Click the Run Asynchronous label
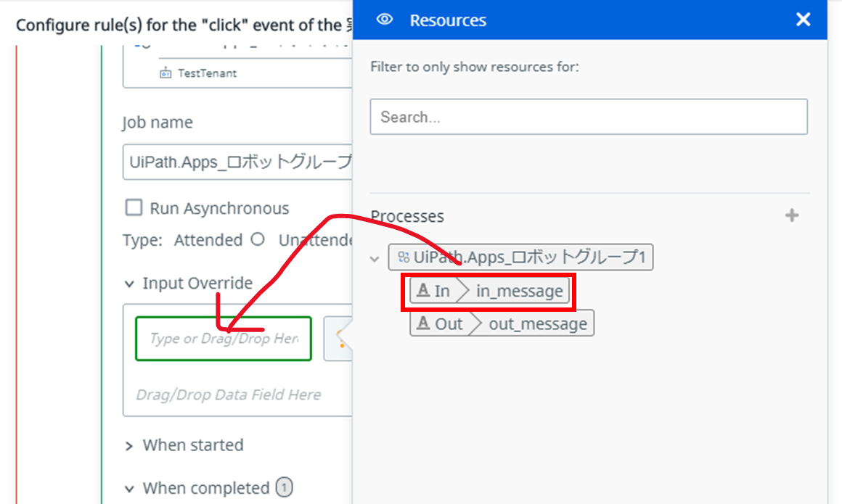The width and height of the screenshot is (842, 504). (219, 208)
